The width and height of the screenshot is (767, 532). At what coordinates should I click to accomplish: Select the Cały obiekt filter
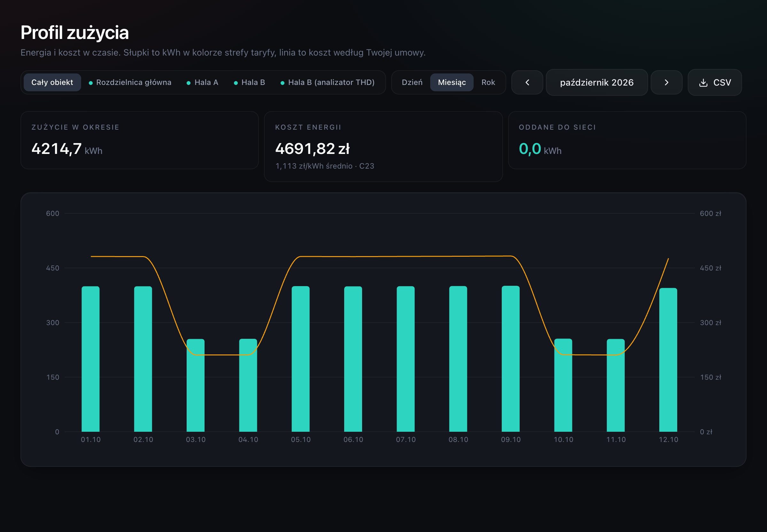(52, 82)
